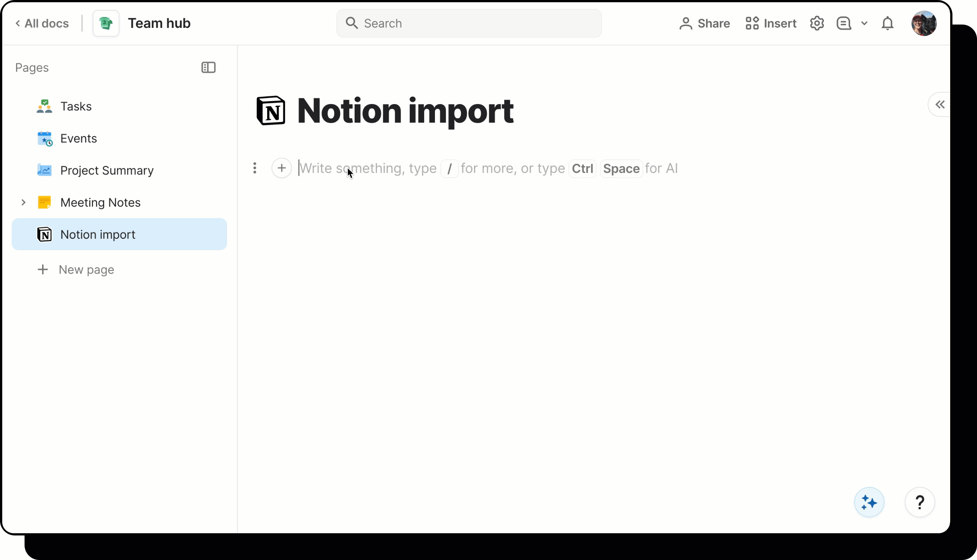Open the AI assistant sparkle button
The image size is (977, 560).
[x=868, y=502]
